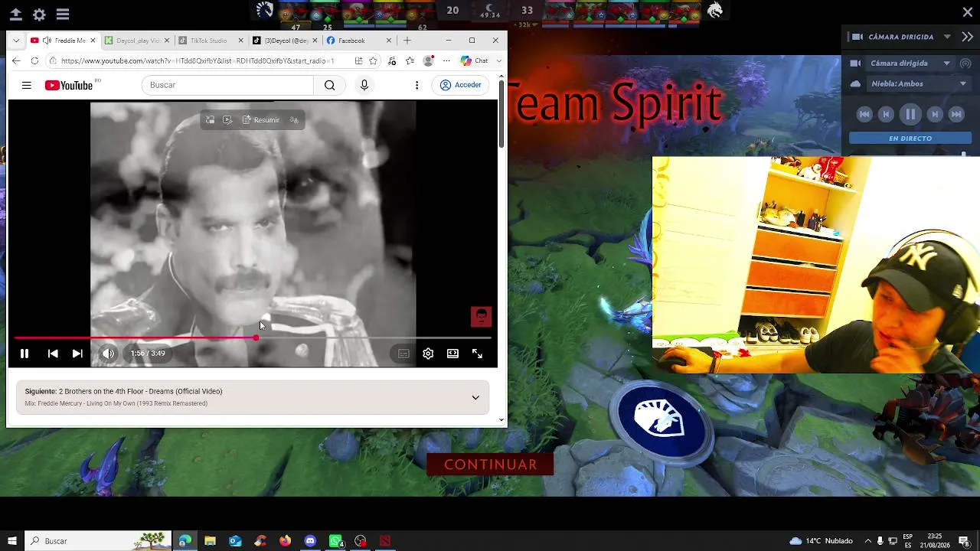Add page to favorites with star icon
This screenshot has height=551, width=980.
[x=373, y=61]
